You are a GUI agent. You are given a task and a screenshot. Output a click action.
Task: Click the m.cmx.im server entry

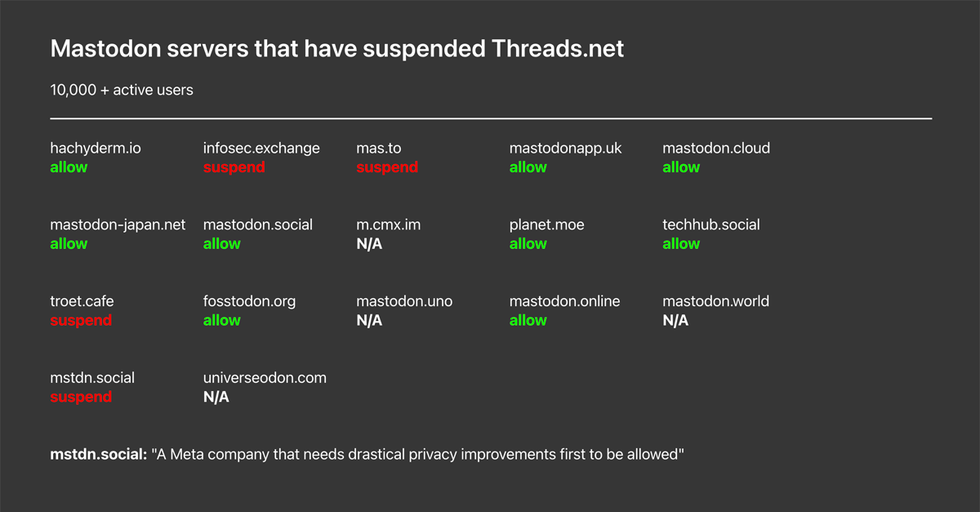point(389,225)
